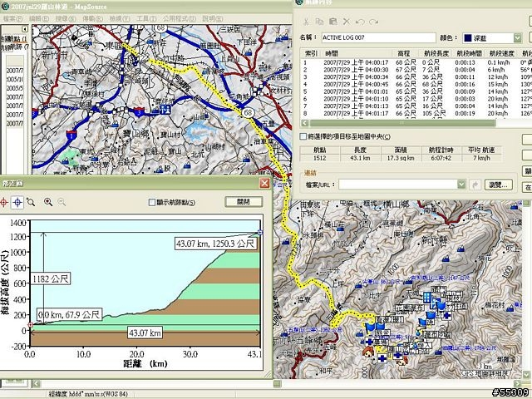Click the Cut scissors icon in track properties

point(306,22)
